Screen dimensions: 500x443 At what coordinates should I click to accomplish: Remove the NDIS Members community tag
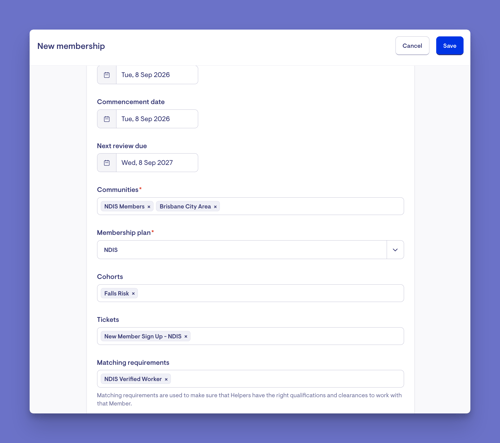coord(149,207)
